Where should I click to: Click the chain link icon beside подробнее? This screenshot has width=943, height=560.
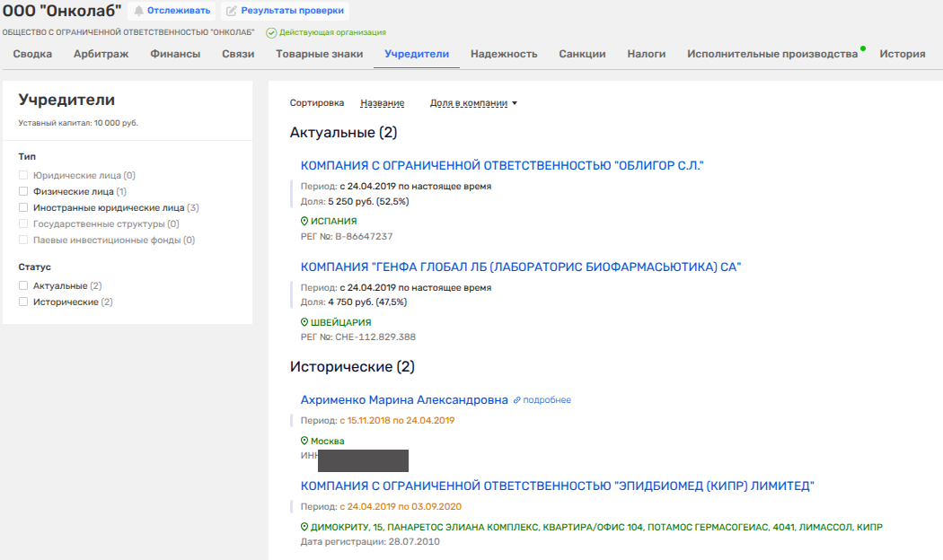(x=516, y=400)
